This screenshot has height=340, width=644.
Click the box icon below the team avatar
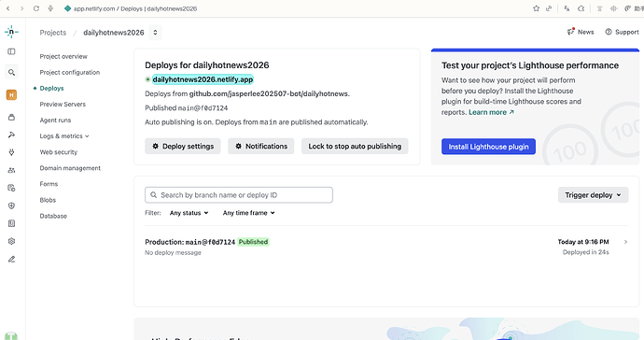point(11,117)
